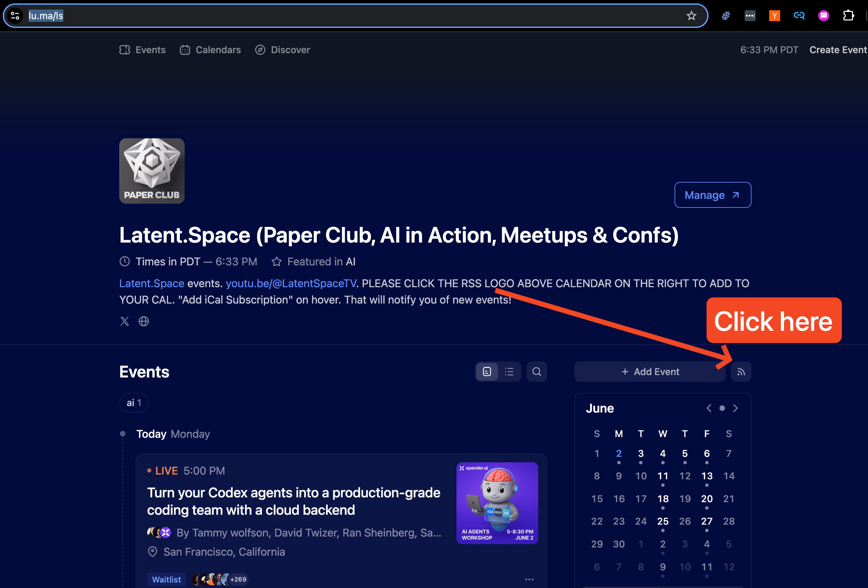This screenshot has width=868, height=588.
Task: Go to previous month in calendar
Action: coord(709,408)
